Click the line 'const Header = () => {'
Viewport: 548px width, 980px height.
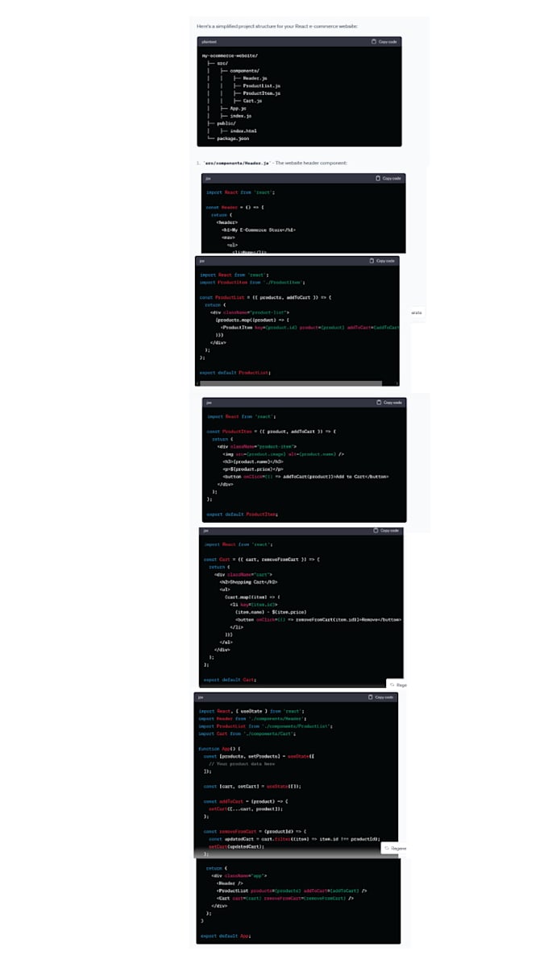(x=235, y=207)
